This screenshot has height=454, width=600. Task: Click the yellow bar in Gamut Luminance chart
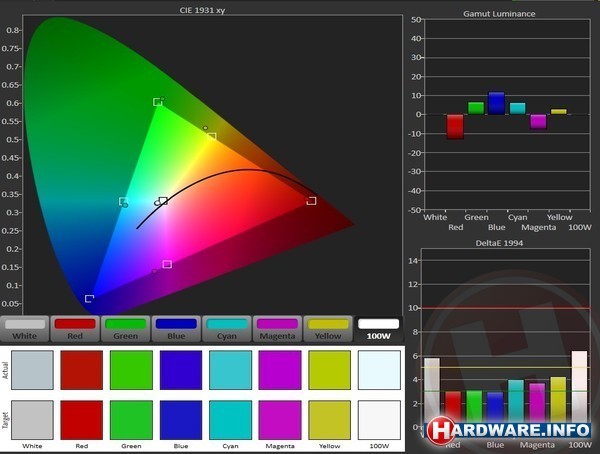coord(559,112)
